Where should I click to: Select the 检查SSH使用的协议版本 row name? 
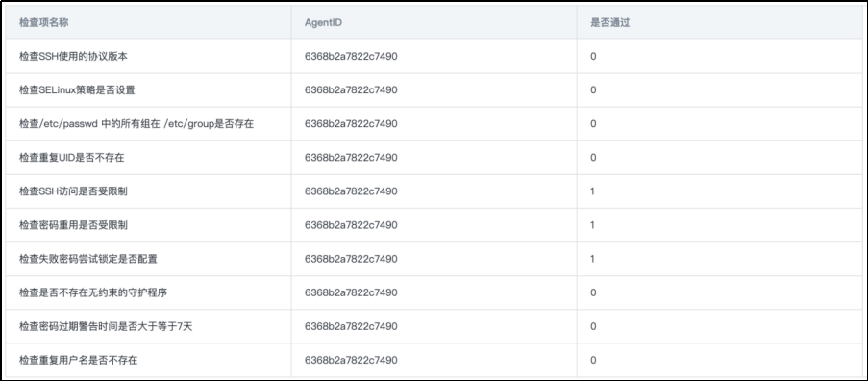74,57
